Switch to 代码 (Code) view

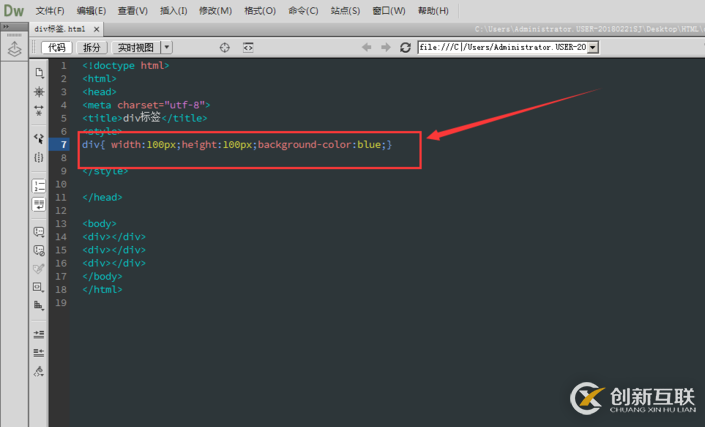(x=57, y=47)
